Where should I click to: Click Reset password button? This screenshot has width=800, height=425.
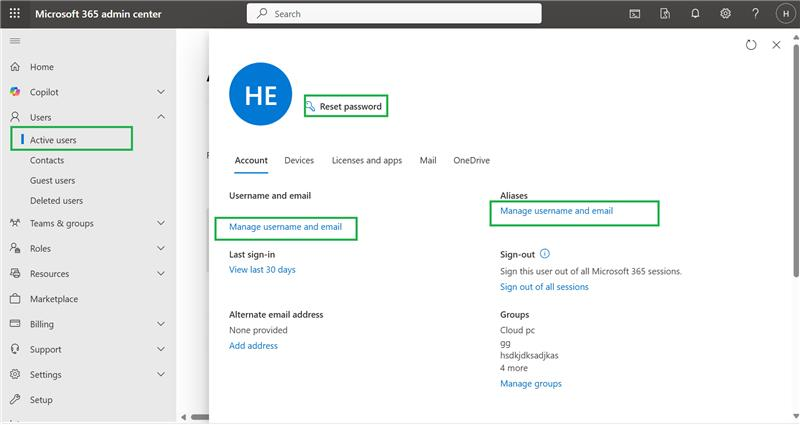pyautogui.click(x=345, y=106)
